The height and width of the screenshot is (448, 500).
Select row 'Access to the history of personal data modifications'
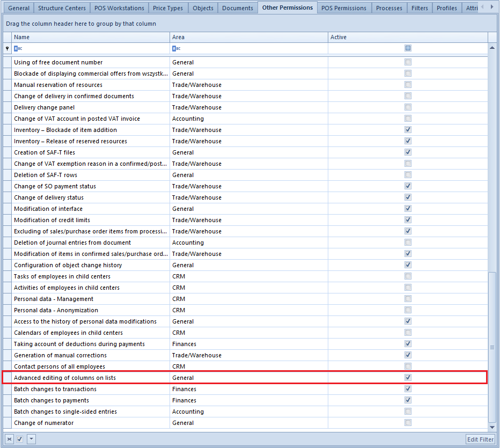(x=246, y=321)
